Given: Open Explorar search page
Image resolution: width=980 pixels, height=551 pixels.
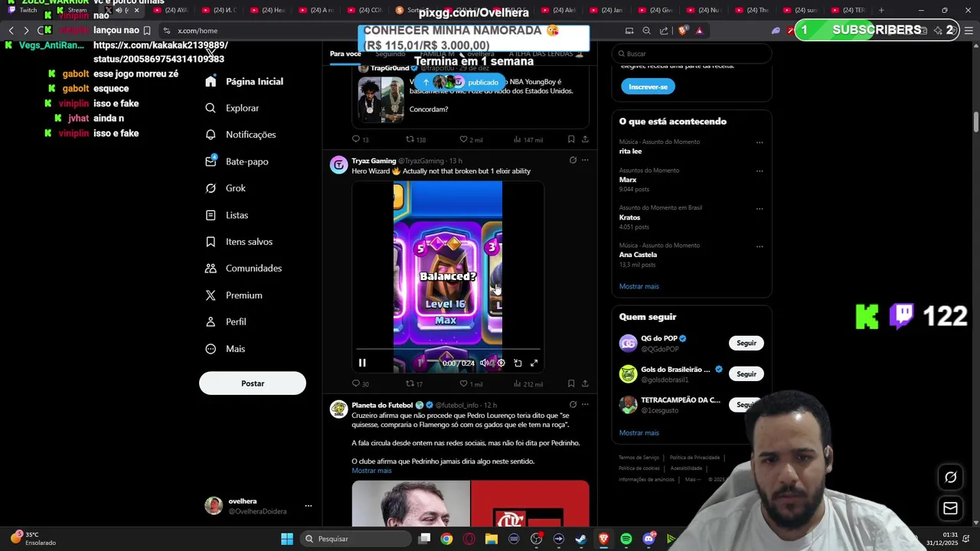Looking at the screenshot, I should pos(233,108).
